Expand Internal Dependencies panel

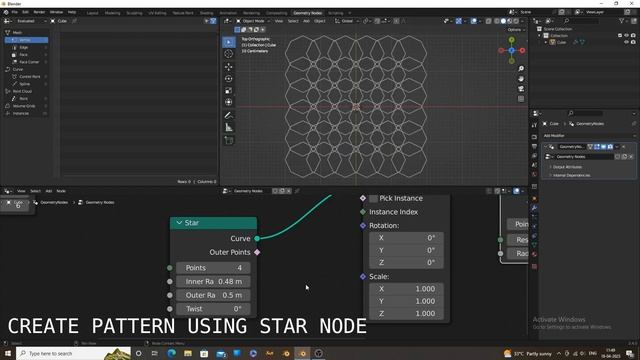571,175
